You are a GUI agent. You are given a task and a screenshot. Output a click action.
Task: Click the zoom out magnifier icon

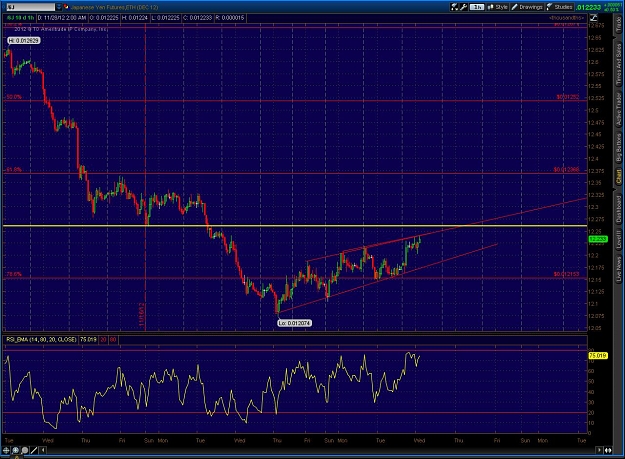tap(25, 450)
